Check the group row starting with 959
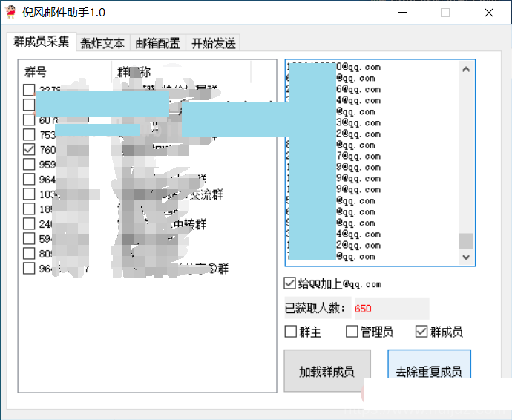The height and width of the screenshot is (420, 512). [29, 164]
